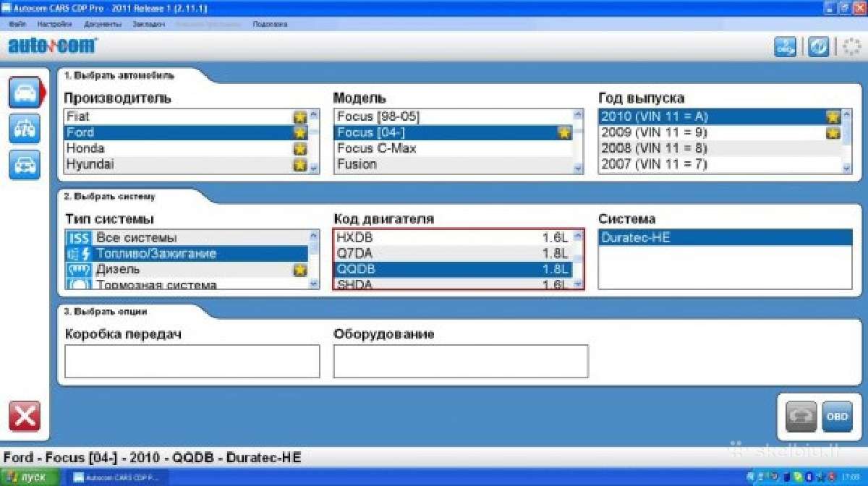868x486 pixels.
Task: Toggle the favorite star on the Hyundai row
Action: [300, 165]
